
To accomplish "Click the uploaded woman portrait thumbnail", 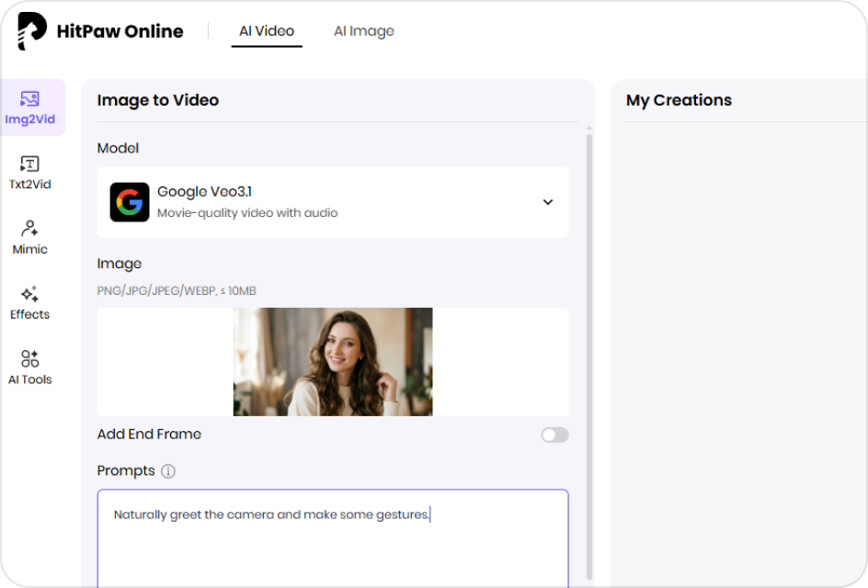I will 333,362.
